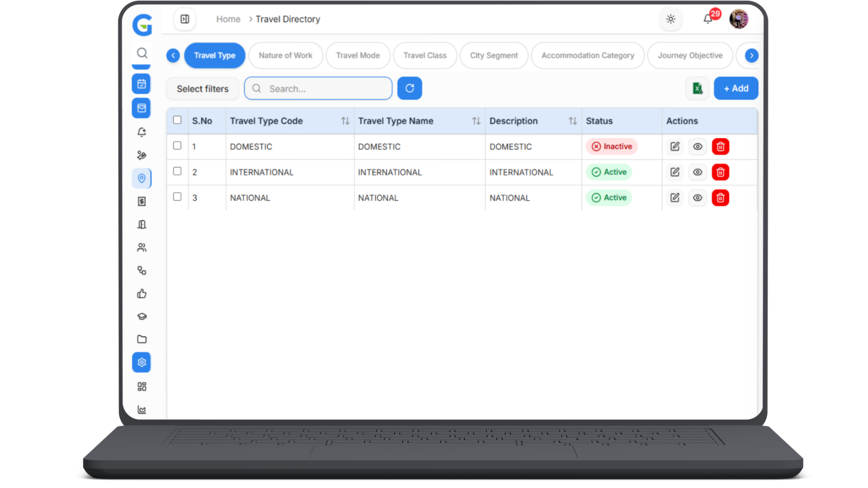
Task: Toggle the sidebar collapse panel icon
Action: (x=185, y=19)
